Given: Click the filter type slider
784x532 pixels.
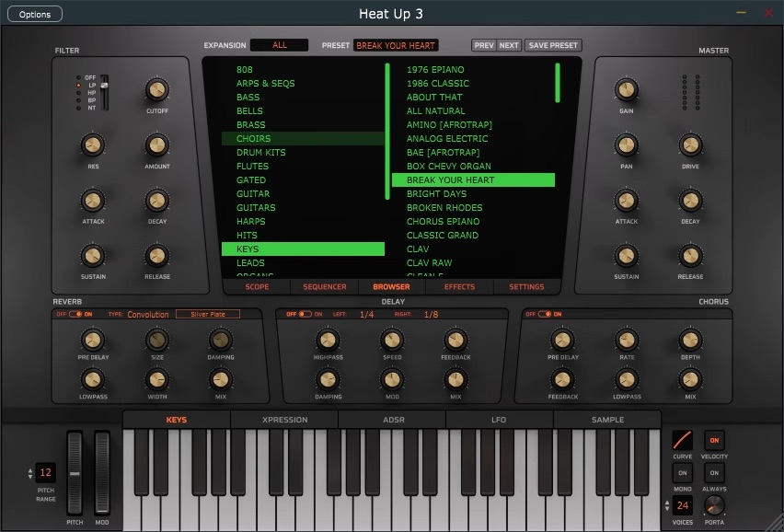Looking at the screenshot, I should pos(104,92).
